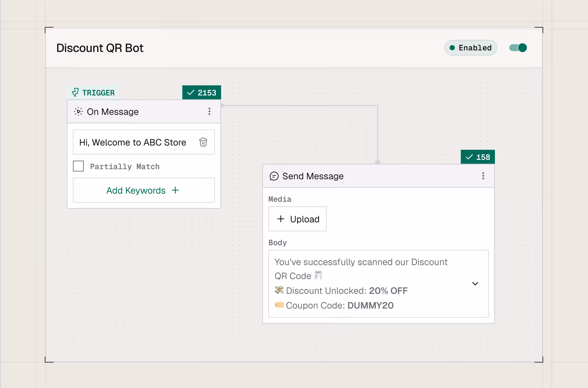Tick the Partially Match checkbox
588x388 pixels.
[78, 166]
